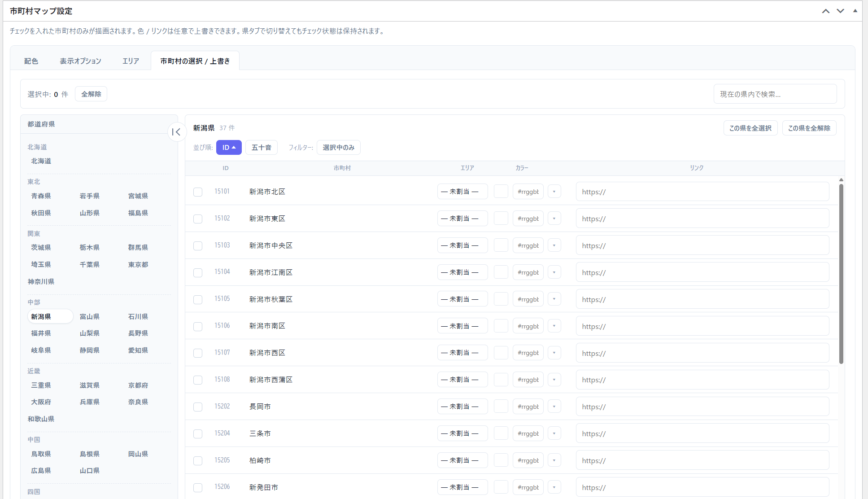Switch to the エリア tab

coord(131,61)
